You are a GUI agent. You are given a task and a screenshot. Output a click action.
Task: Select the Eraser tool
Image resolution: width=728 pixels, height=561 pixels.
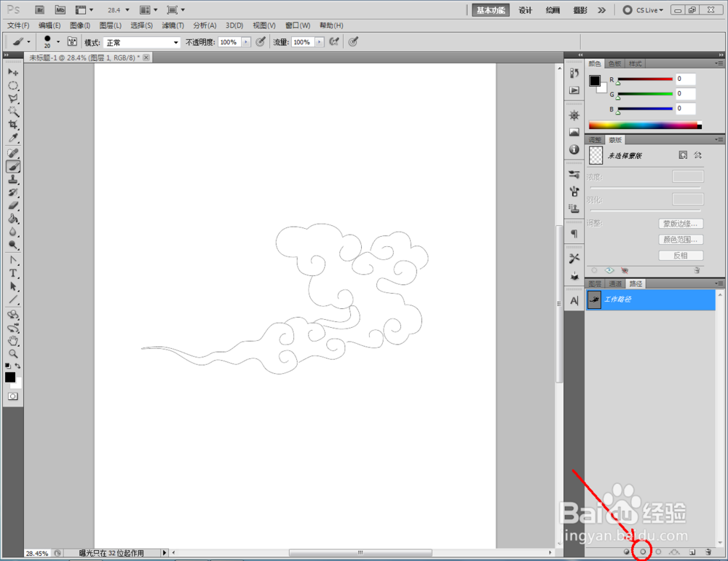coord(13,205)
